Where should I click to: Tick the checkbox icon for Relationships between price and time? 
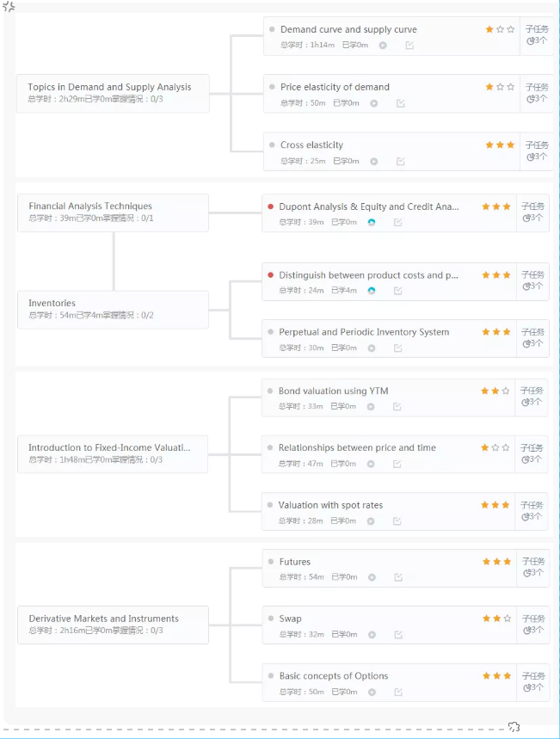pos(397,464)
